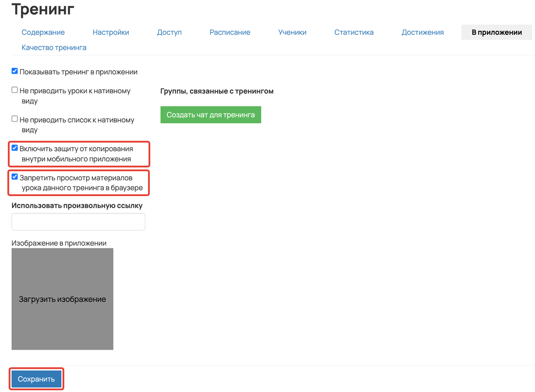
Task: Go to the Расписание tab
Action: [x=230, y=32]
